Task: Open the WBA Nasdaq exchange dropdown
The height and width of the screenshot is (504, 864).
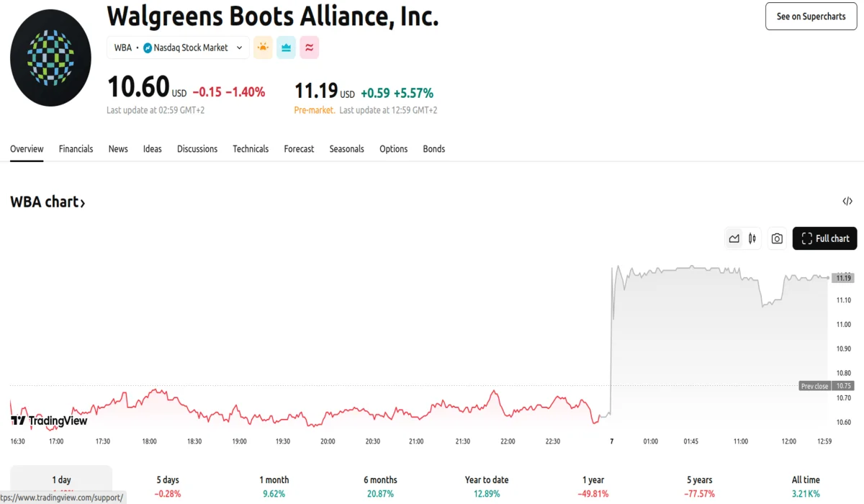Action: (x=178, y=48)
